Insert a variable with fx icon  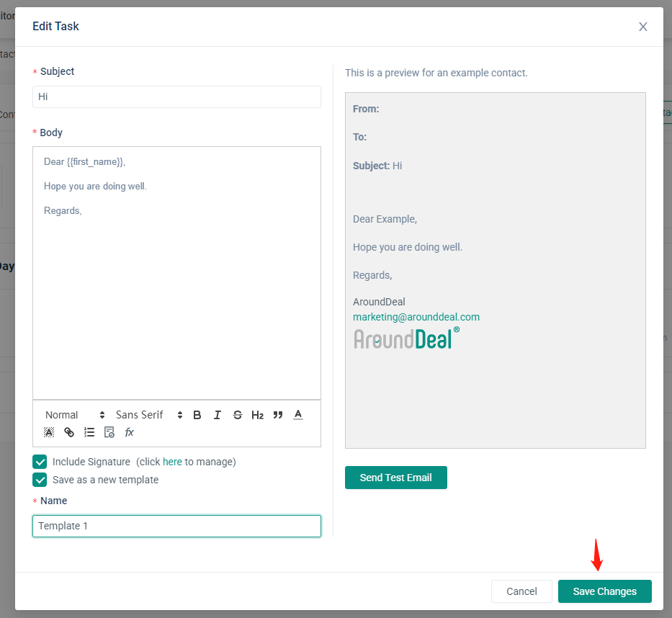(x=130, y=432)
